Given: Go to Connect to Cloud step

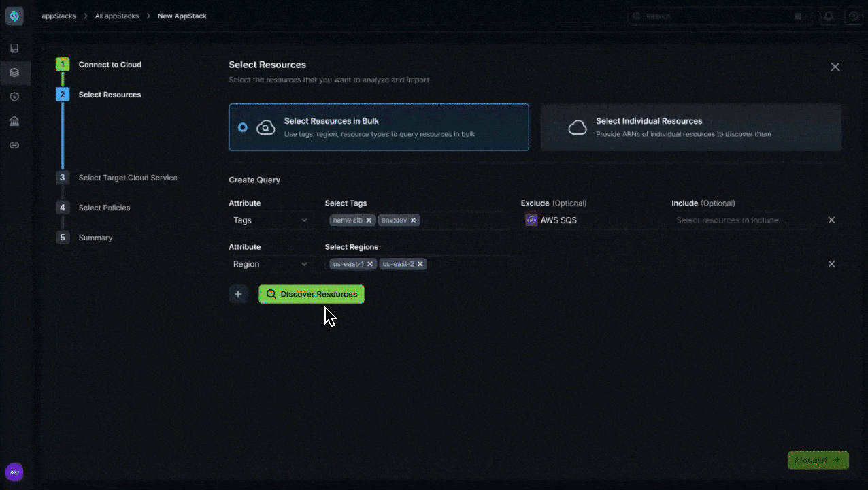Looking at the screenshot, I should (x=110, y=65).
